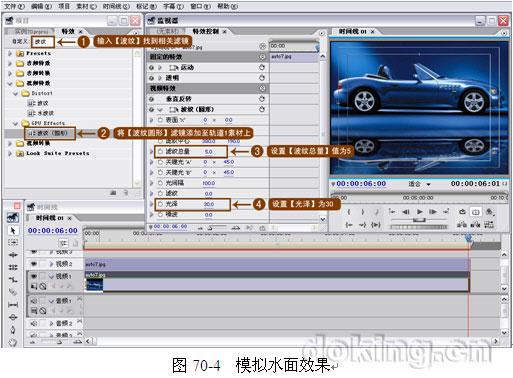
Task: Click 光泽 value 30.0
Action: (x=209, y=204)
